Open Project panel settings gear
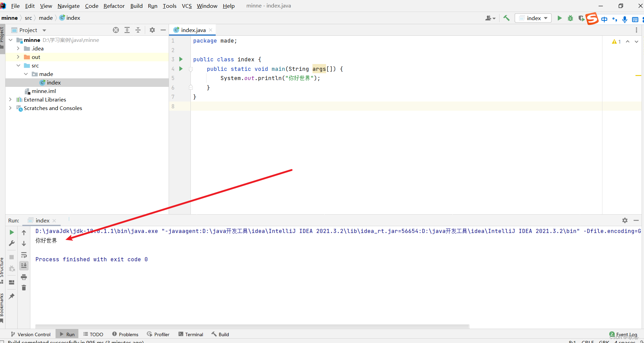The image size is (644, 343). point(152,30)
